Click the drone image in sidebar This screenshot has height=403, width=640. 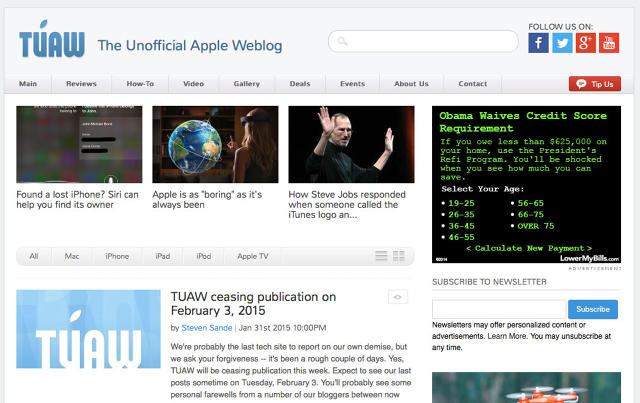(527, 387)
